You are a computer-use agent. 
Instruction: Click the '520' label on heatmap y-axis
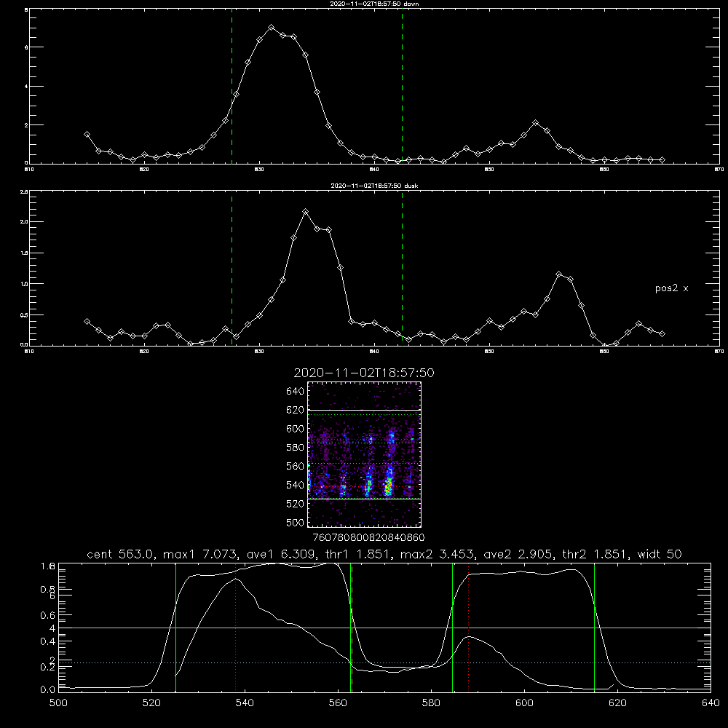point(296,504)
